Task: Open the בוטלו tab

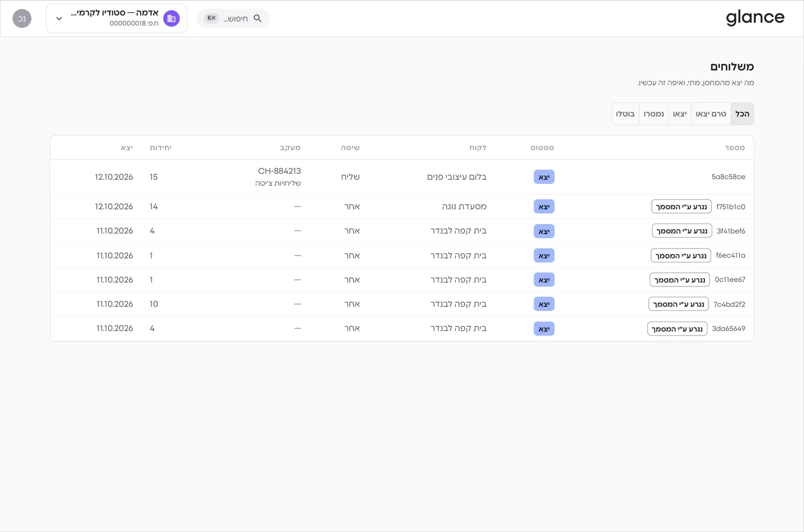Action: [x=625, y=114]
